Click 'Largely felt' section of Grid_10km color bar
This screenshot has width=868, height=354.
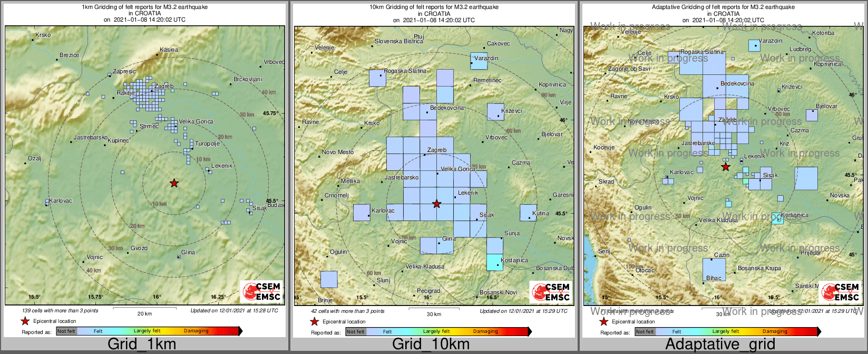(436, 332)
